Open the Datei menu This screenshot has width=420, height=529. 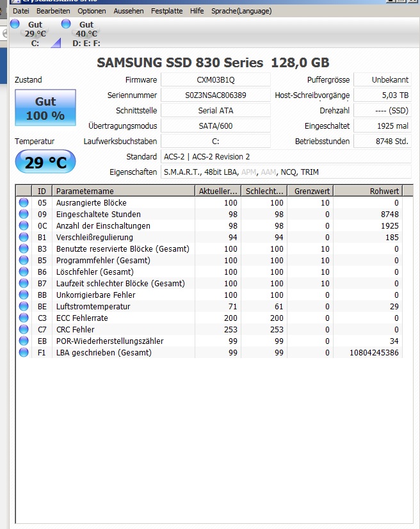[21, 11]
